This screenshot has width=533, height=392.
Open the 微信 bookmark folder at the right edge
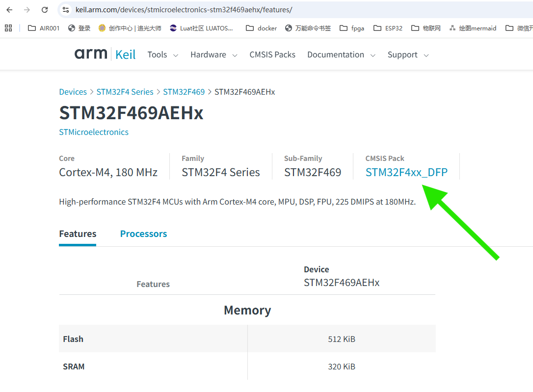click(x=519, y=28)
